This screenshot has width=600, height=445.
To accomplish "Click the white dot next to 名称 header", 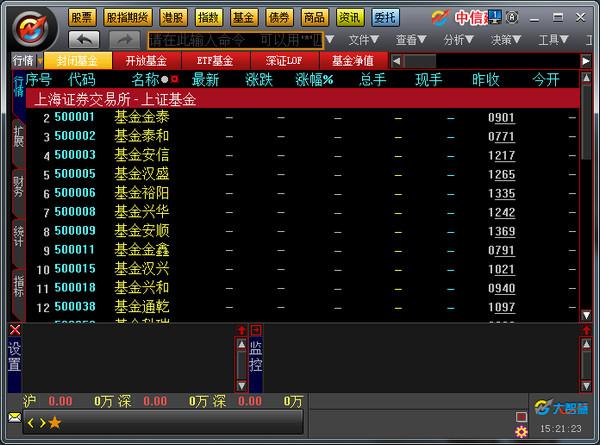I will (165, 80).
